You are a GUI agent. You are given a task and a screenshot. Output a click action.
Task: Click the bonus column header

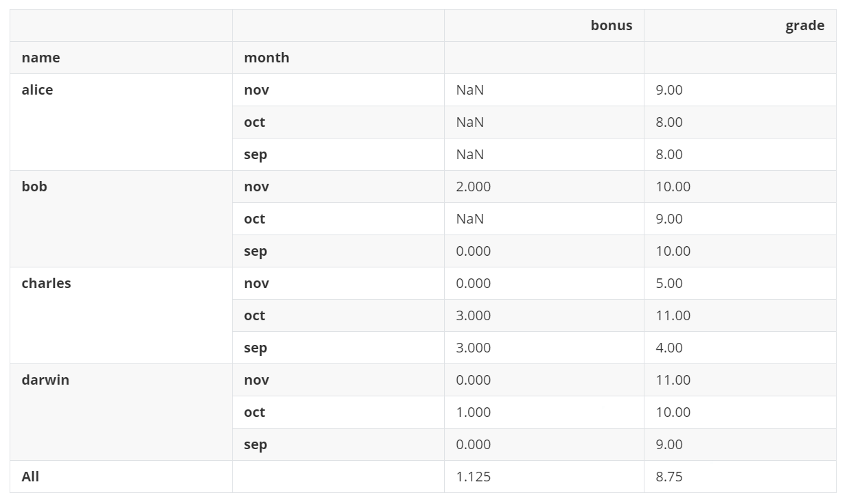coord(611,26)
